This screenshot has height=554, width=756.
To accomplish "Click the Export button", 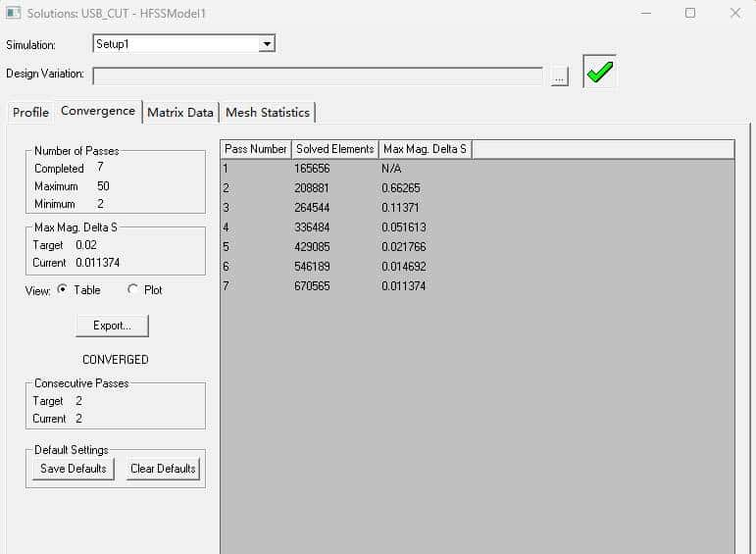I will tap(112, 326).
